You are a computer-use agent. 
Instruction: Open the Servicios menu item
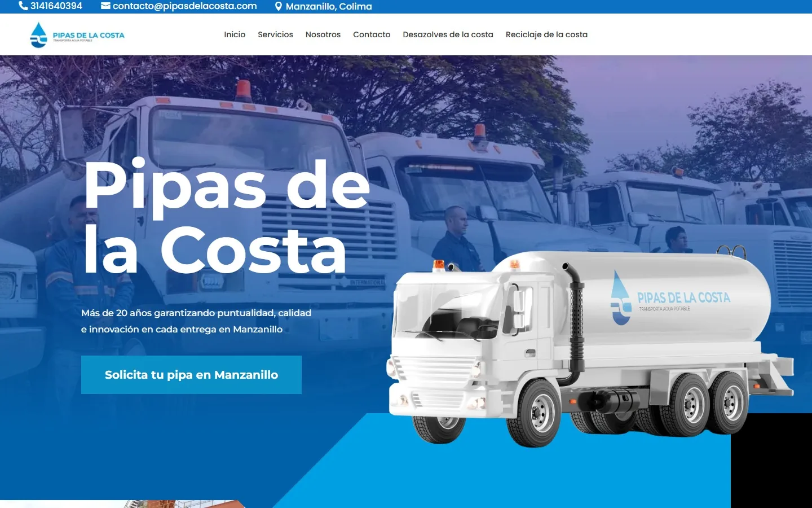(275, 34)
